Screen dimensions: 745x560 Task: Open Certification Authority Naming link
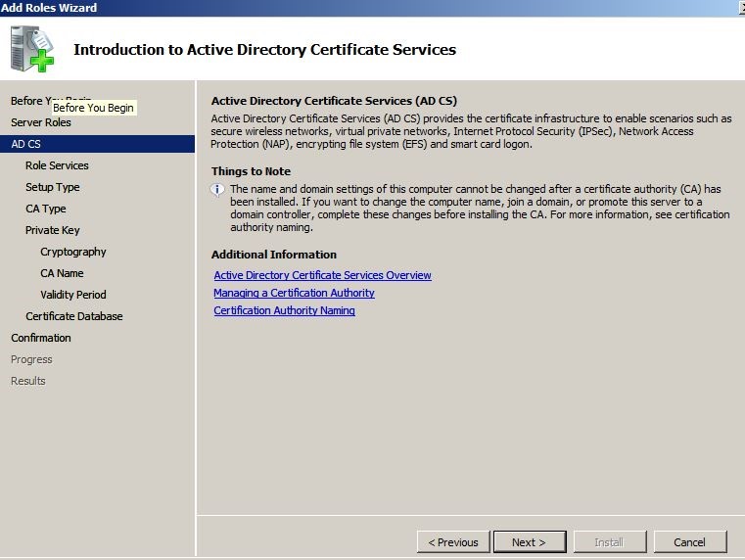(x=284, y=310)
